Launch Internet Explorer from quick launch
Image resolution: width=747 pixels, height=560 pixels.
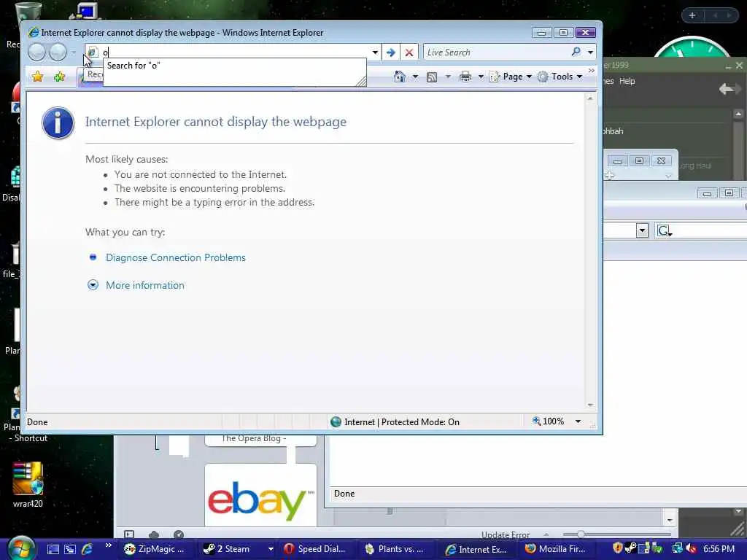88,549
